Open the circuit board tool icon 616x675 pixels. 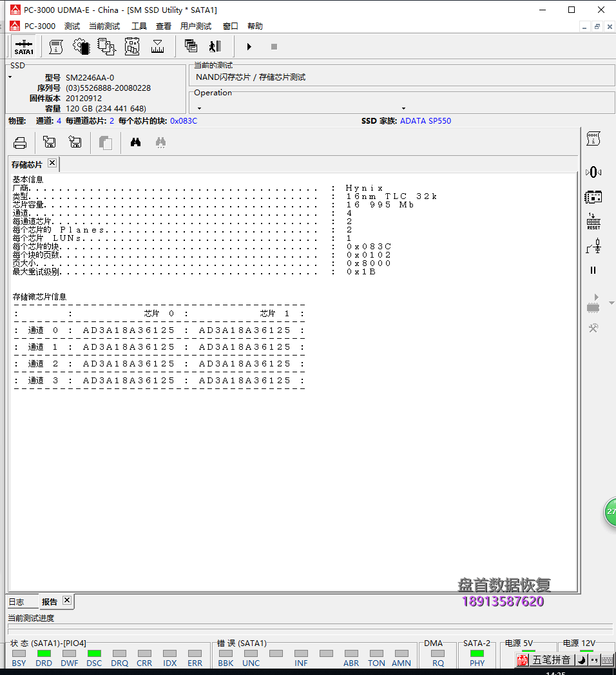(x=132, y=46)
